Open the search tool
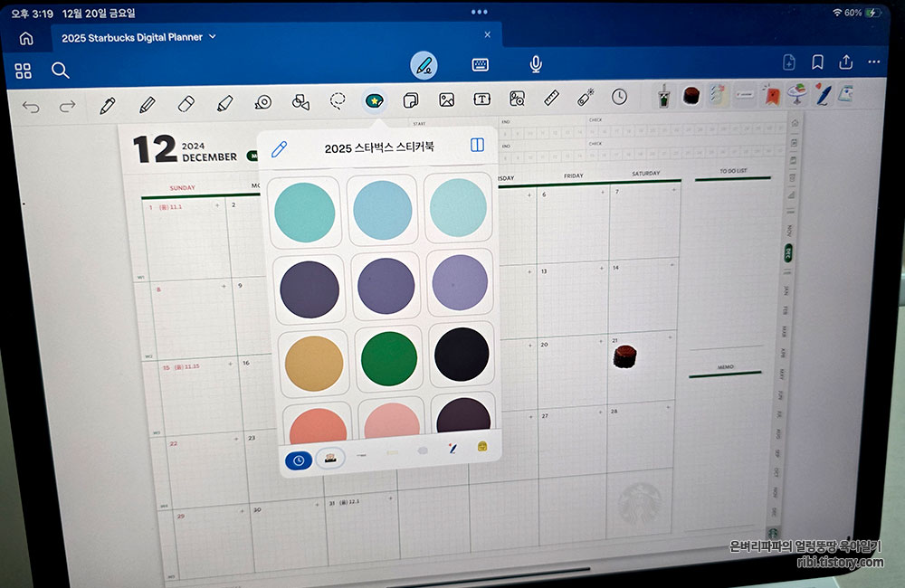The width and height of the screenshot is (905, 588). (60, 71)
